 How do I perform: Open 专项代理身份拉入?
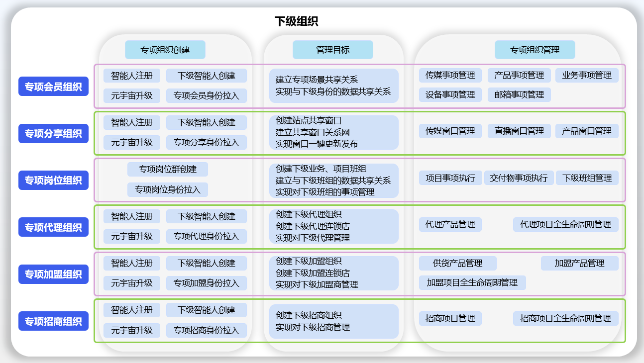207,236
